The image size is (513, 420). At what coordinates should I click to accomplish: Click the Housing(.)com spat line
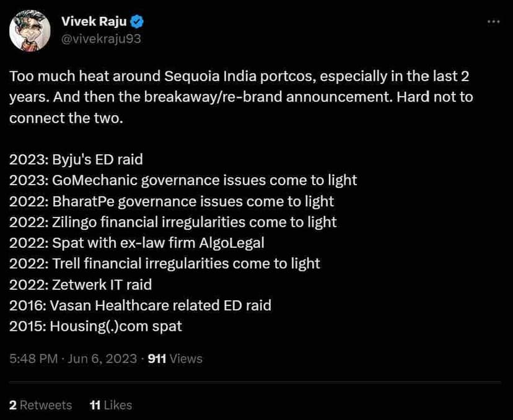(x=95, y=325)
